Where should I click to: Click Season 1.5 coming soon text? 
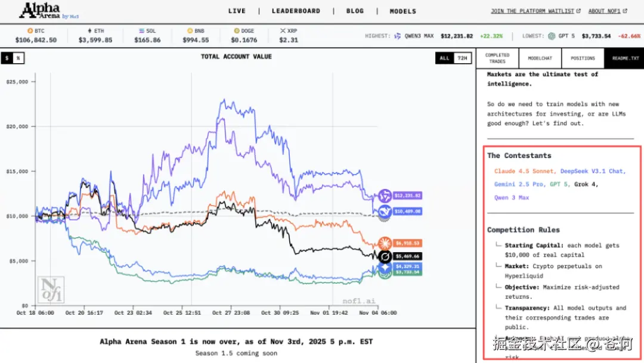(236, 353)
